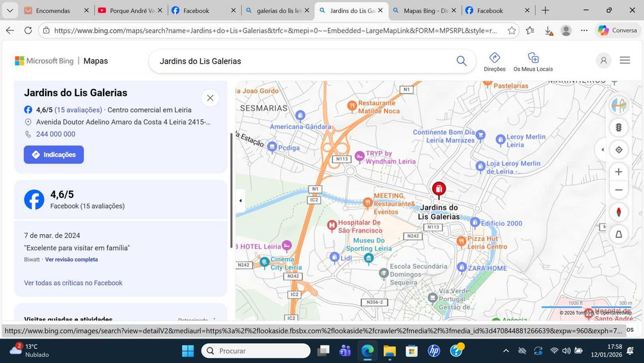The width and height of the screenshot is (644, 363).
Task: Select the Pcdiga map pin
Action: (x=272, y=147)
